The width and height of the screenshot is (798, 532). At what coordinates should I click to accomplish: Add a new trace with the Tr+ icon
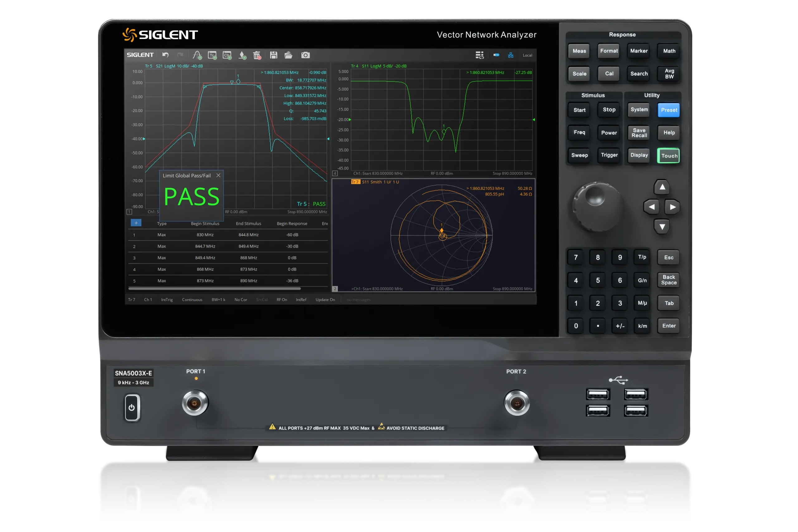pyautogui.click(x=212, y=55)
